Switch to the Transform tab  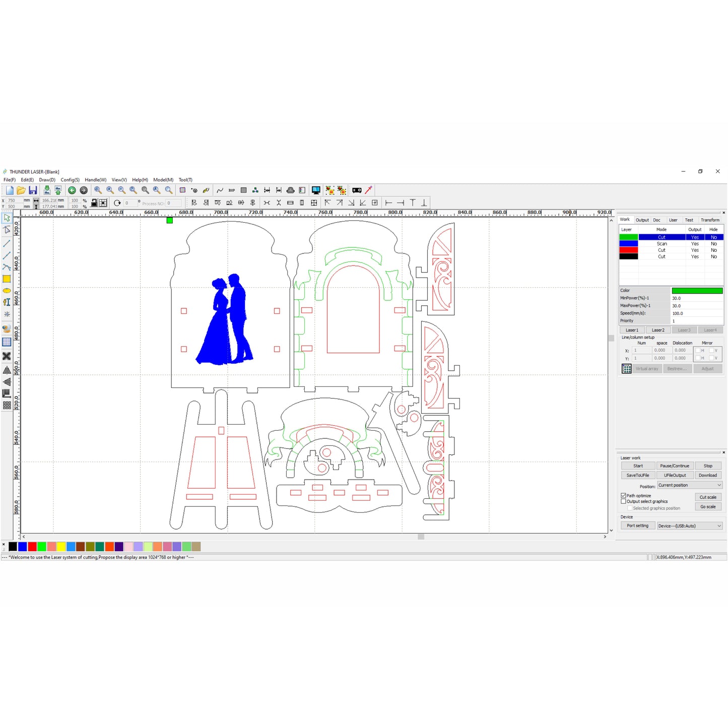710,220
